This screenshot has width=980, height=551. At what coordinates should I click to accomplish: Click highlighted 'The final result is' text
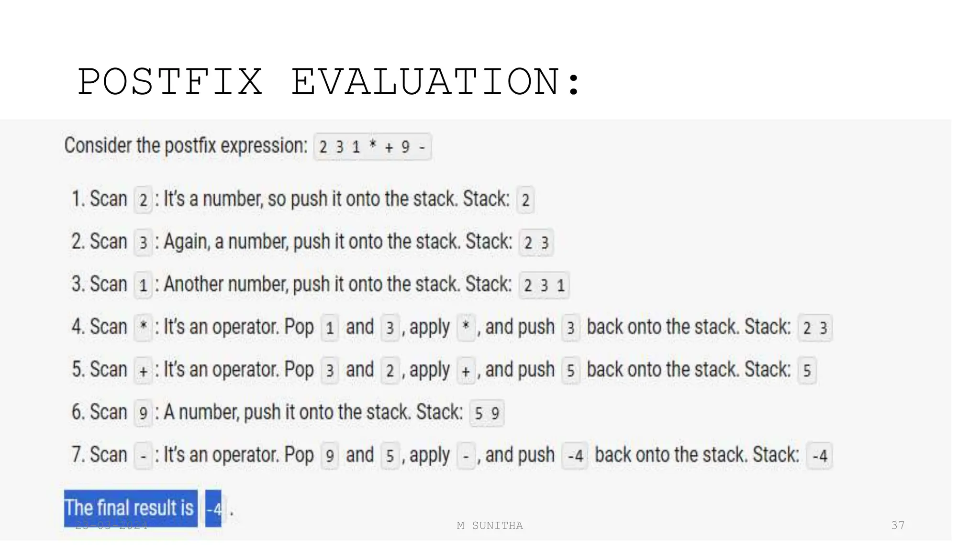coord(130,508)
